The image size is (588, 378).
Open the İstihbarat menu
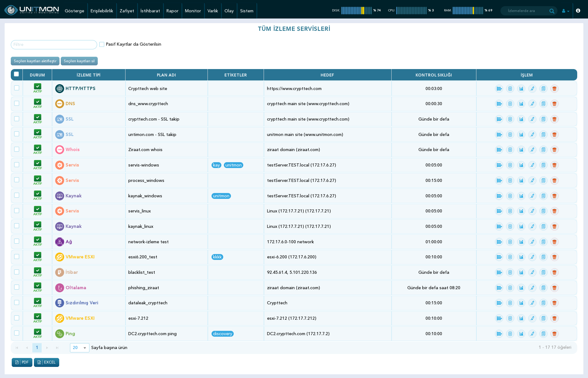[x=150, y=11]
